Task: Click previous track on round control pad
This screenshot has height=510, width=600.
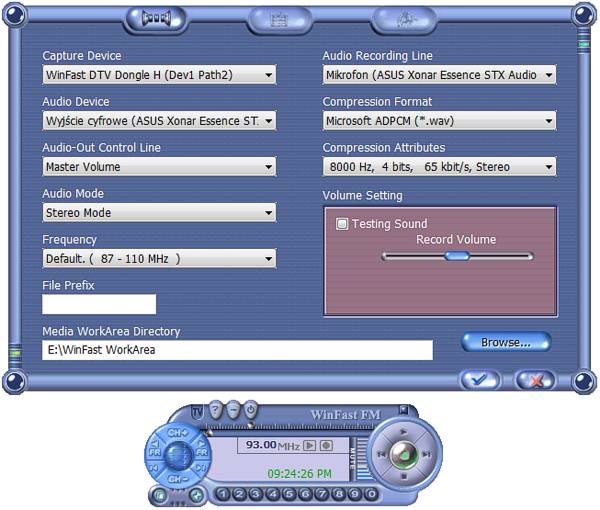Action: point(382,455)
